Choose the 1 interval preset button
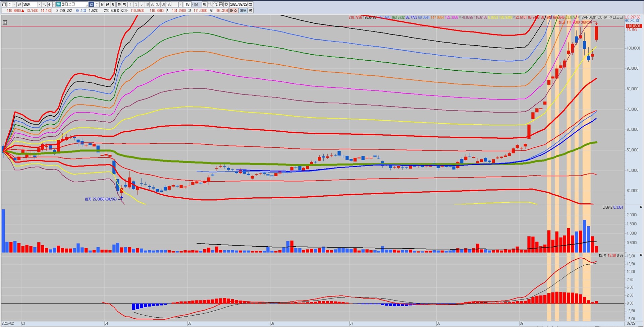 (x=130, y=4)
